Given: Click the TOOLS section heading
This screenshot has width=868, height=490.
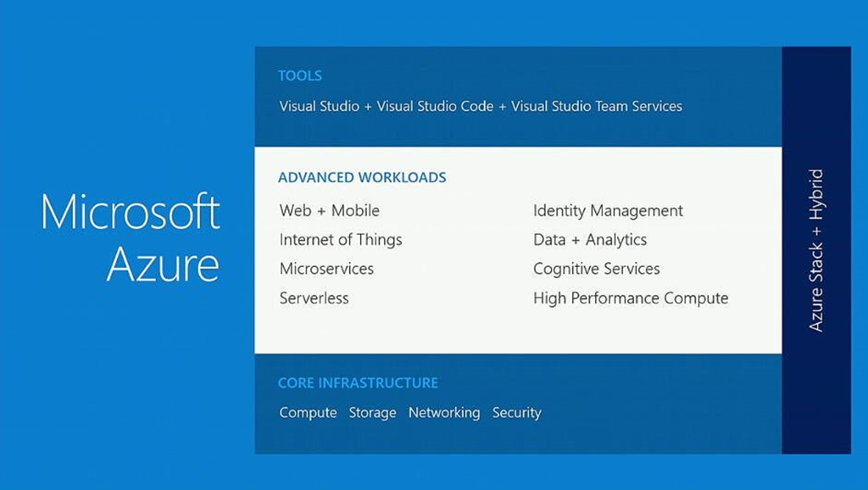Looking at the screenshot, I should (x=300, y=75).
